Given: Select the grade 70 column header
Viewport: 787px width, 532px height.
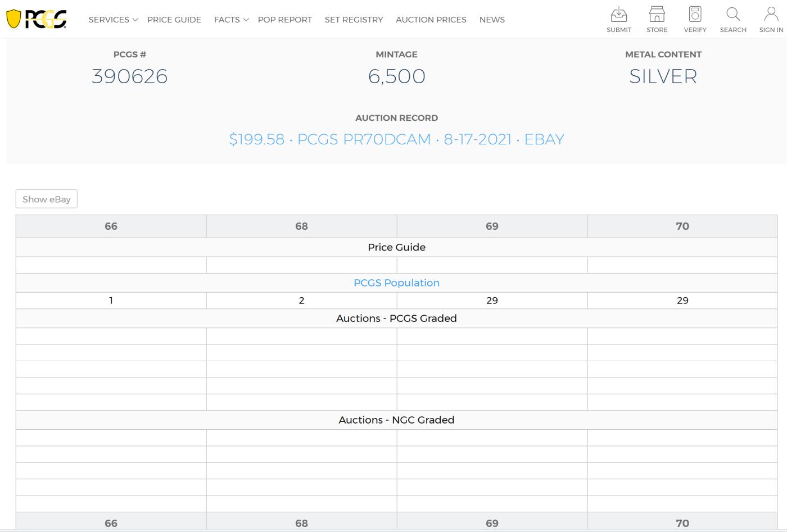Looking at the screenshot, I should [682, 226].
